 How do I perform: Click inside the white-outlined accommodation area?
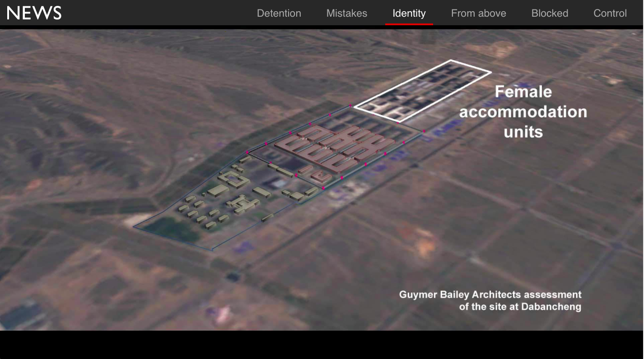pos(422,90)
